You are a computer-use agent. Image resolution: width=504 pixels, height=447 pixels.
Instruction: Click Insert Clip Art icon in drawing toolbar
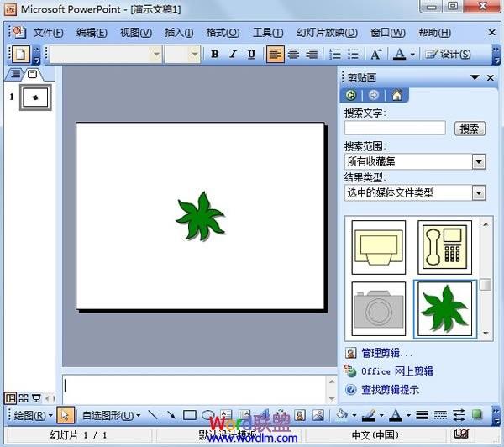300,415
